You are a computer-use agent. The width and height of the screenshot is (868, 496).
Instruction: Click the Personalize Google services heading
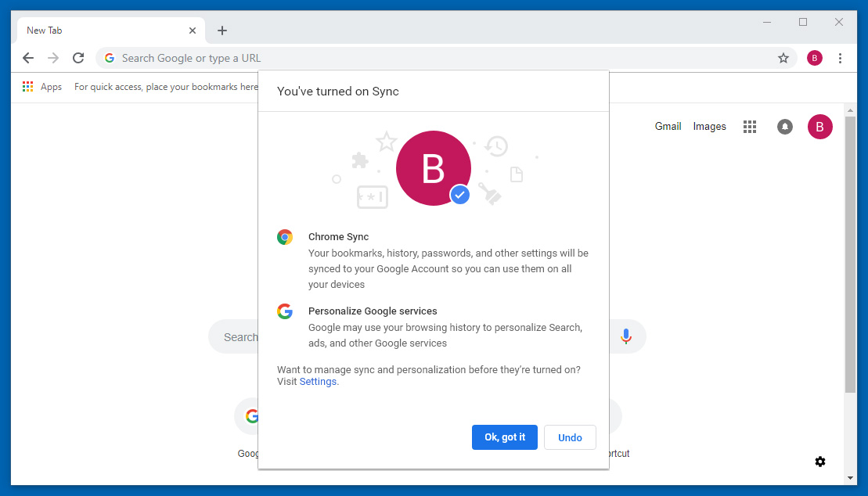[373, 311]
